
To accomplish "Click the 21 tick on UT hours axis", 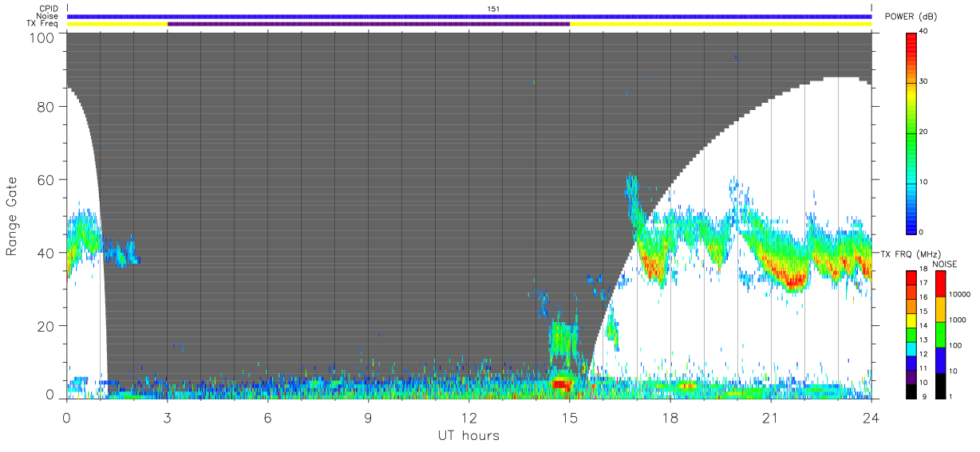I will click(x=771, y=418).
